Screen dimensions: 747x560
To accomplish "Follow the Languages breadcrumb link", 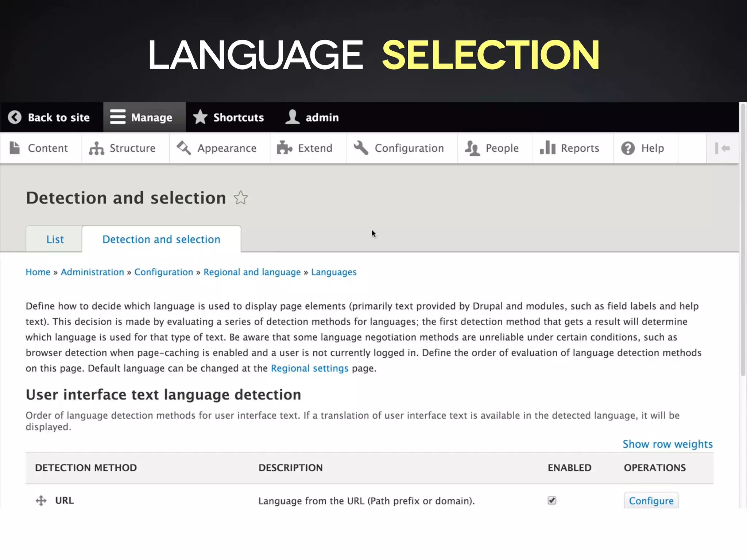I will click(x=334, y=272).
